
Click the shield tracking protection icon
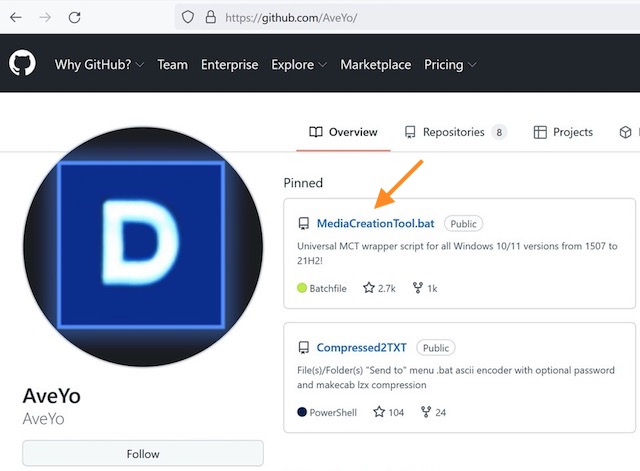[186, 17]
